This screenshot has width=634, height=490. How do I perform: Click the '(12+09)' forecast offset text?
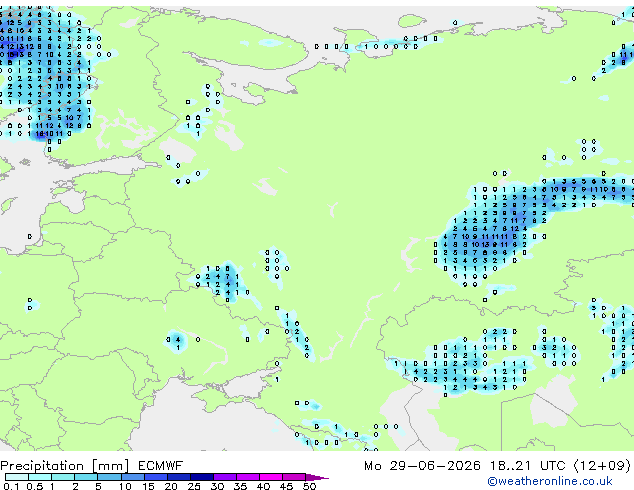tap(602, 466)
